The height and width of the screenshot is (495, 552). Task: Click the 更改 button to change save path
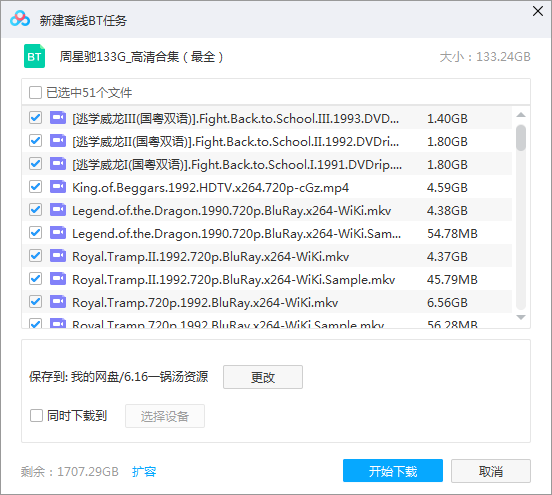pos(263,377)
